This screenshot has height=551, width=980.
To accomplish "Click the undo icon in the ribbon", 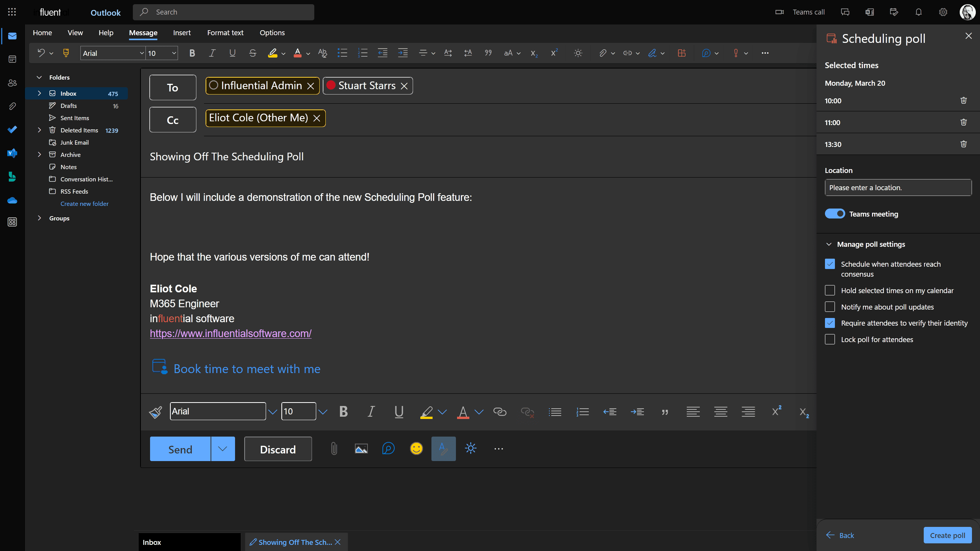I will pyautogui.click(x=41, y=53).
